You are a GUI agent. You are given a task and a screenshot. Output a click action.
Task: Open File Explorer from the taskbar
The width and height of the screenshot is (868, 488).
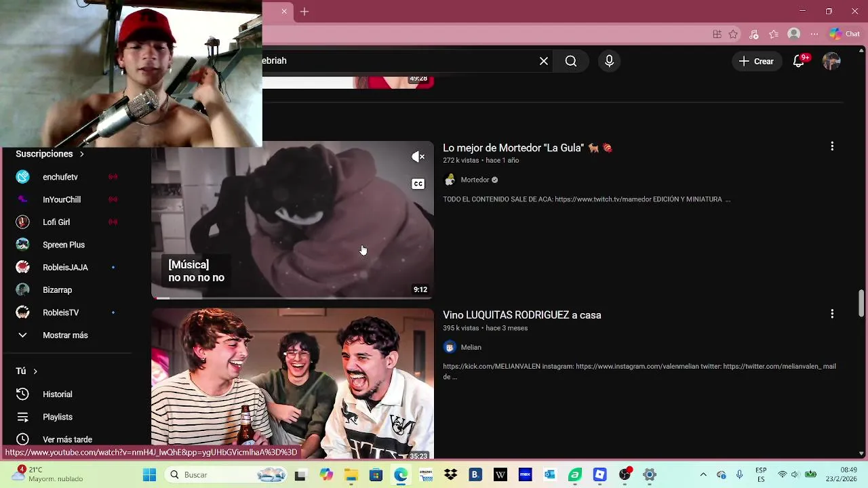pos(351,475)
